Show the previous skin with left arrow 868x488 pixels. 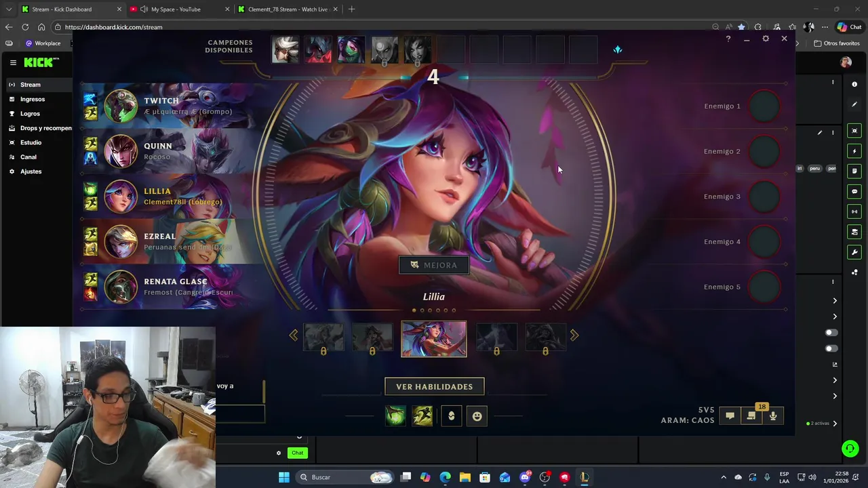(x=294, y=335)
